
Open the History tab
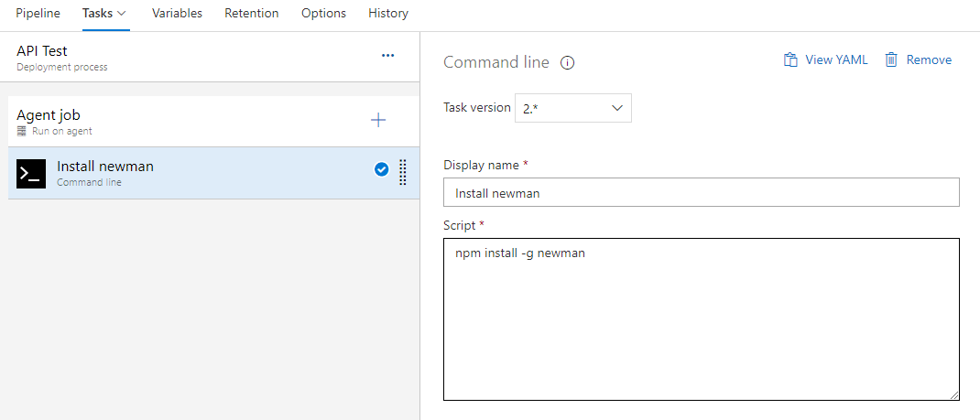tap(388, 13)
